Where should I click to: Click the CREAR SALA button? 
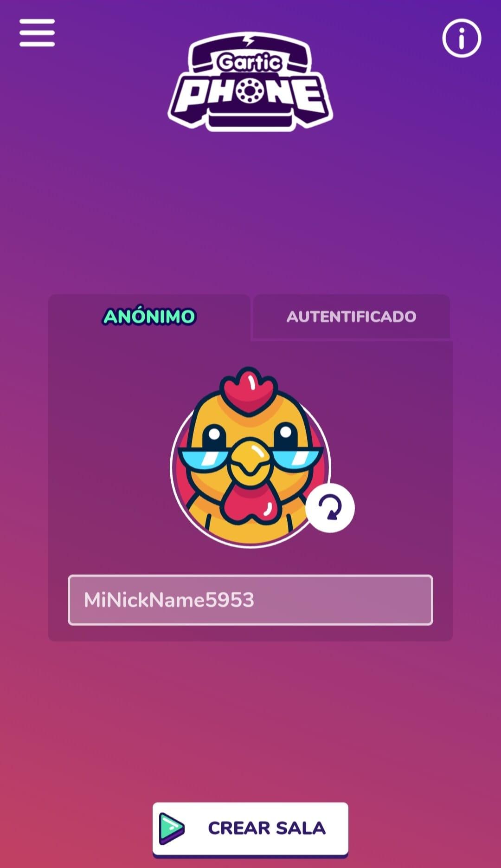tap(250, 829)
